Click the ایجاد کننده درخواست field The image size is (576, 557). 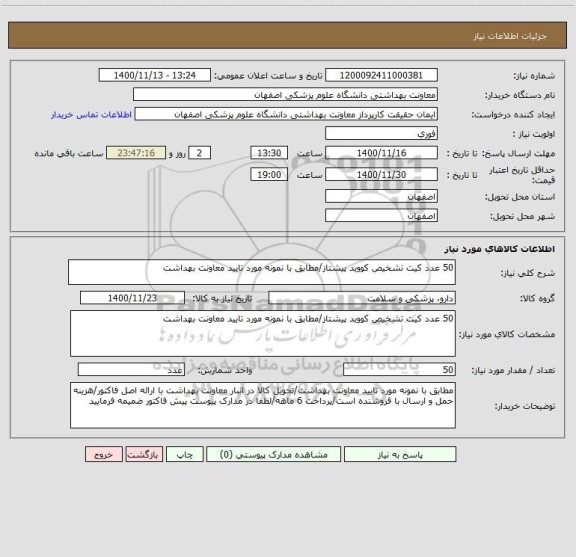pyautogui.click(x=286, y=114)
